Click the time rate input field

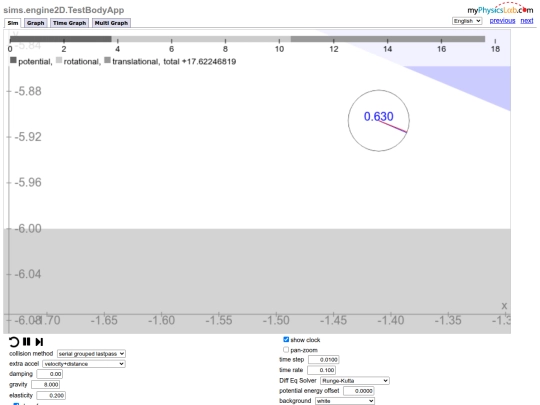(x=321, y=370)
